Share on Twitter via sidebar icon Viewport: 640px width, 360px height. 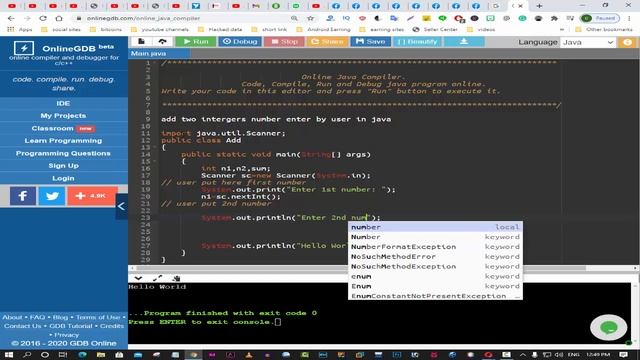pyautogui.click(x=52, y=196)
